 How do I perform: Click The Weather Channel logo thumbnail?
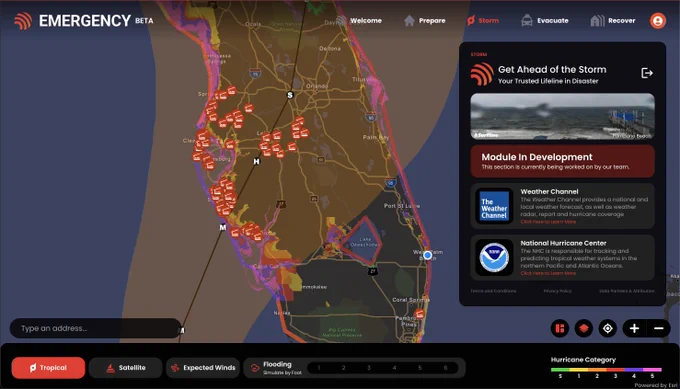pos(494,206)
